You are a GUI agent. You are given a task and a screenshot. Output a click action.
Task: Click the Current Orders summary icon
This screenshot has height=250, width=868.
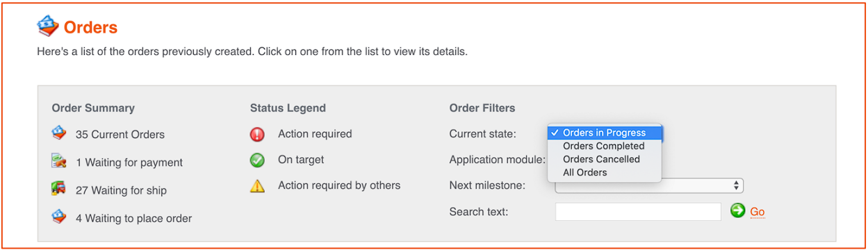click(x=59, y=133)
